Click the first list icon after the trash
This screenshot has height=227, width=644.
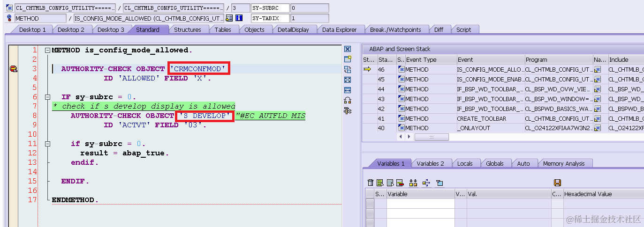point(380,183)
